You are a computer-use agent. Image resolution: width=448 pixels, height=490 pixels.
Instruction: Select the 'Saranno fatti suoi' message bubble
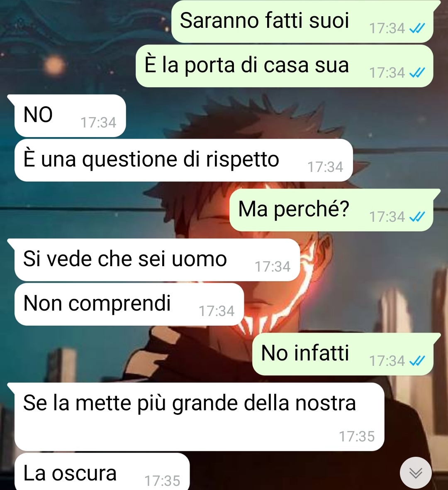point(302,21)
